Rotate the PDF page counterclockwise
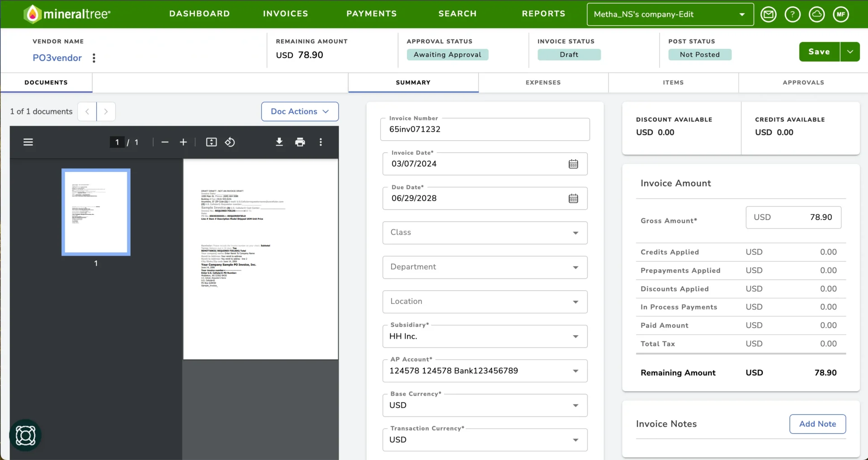This screenshot has width=868, height=460. click(x=230, y=142)
